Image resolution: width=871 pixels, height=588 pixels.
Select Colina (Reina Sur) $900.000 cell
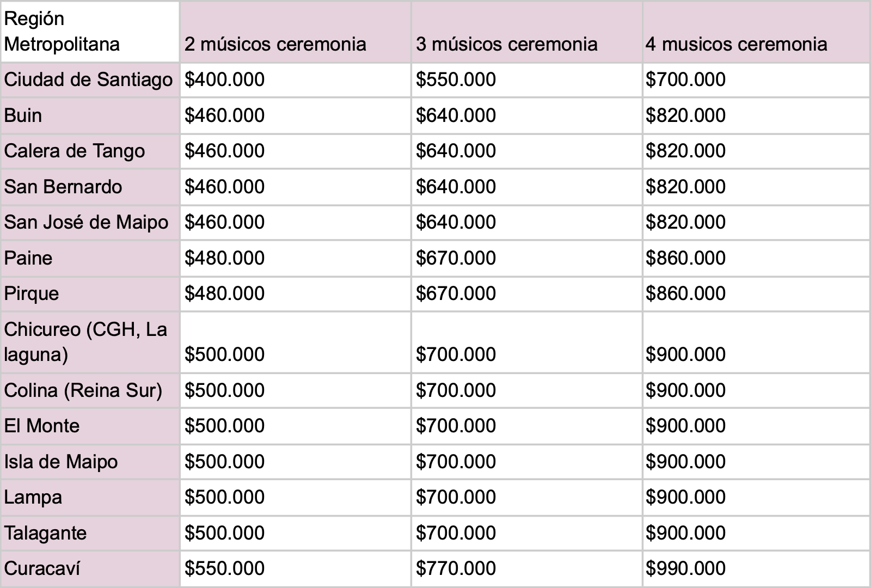756,391
